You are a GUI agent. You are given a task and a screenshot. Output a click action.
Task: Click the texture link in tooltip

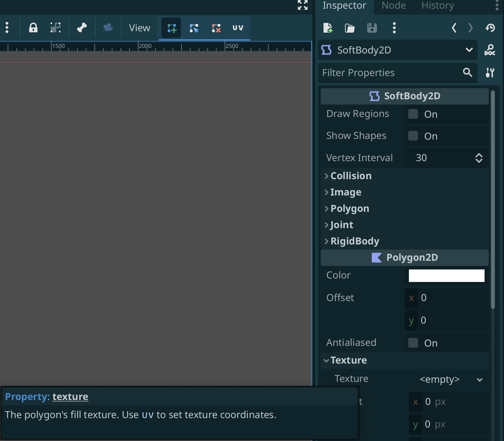70,397
